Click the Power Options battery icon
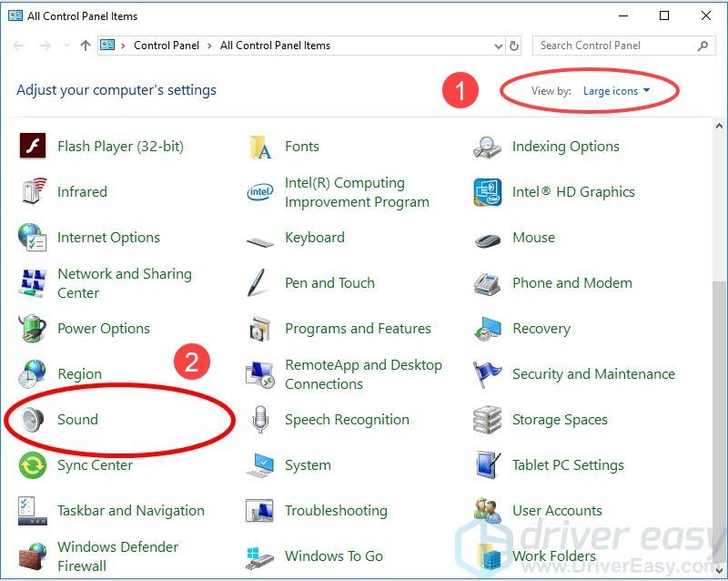 (33, 329)
